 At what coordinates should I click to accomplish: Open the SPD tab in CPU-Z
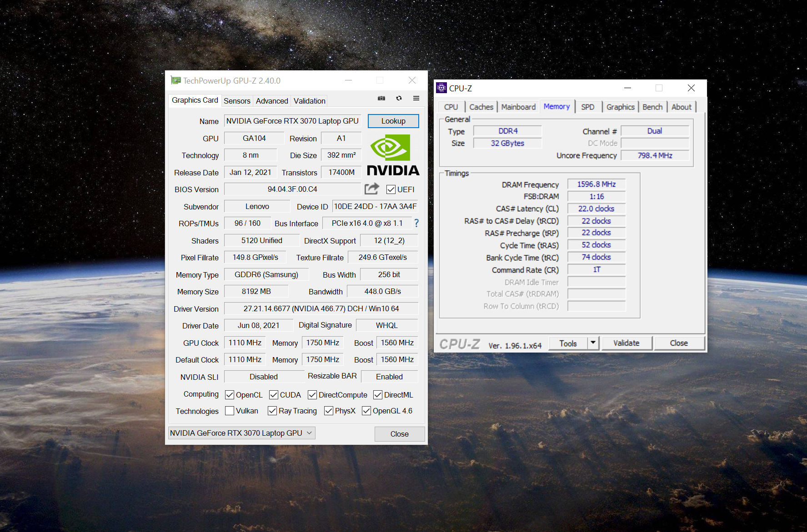point(588,107)
